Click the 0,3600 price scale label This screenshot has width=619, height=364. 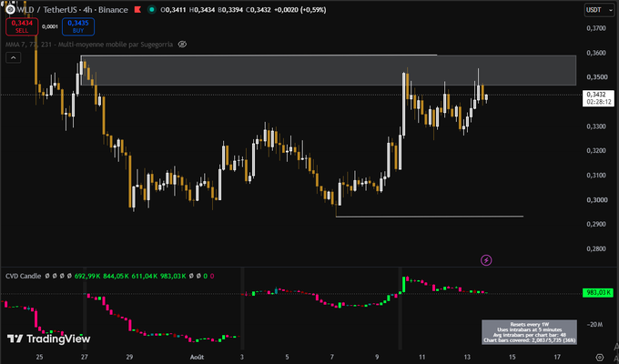point(596,53)
